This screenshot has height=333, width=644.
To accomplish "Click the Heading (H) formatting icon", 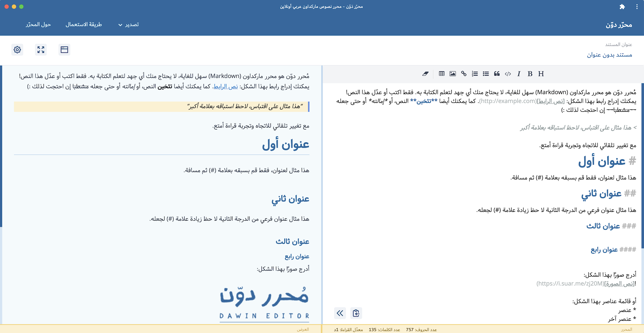I will coord(541,74).
